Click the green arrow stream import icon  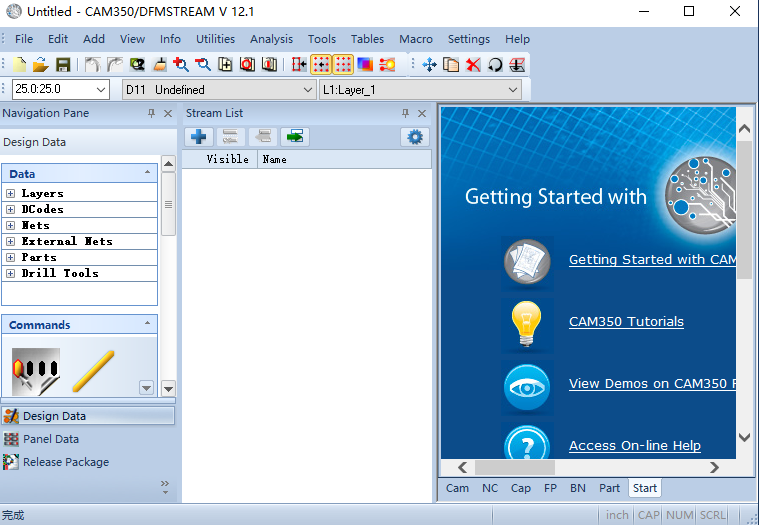click(295, 137)
